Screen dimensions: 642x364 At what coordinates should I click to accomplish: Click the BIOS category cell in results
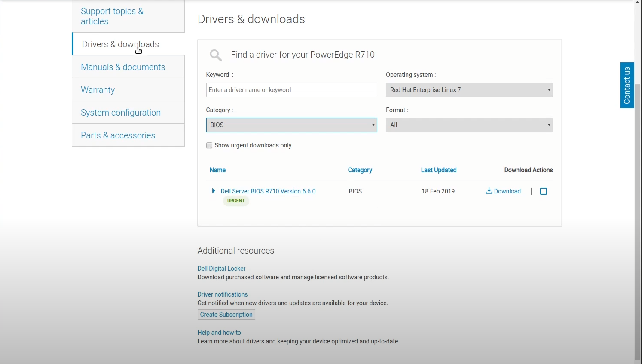click(x=355, y=191)
